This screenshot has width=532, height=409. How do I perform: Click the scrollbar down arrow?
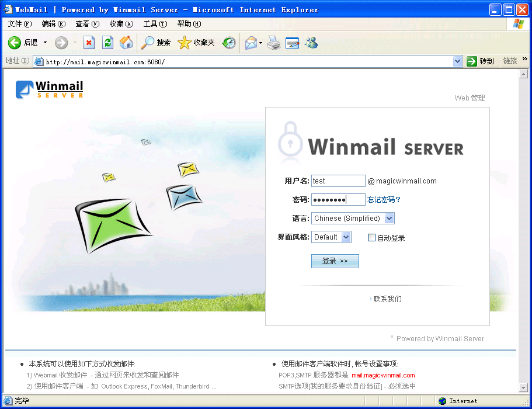pyautogui.click(x=523, y=387)
